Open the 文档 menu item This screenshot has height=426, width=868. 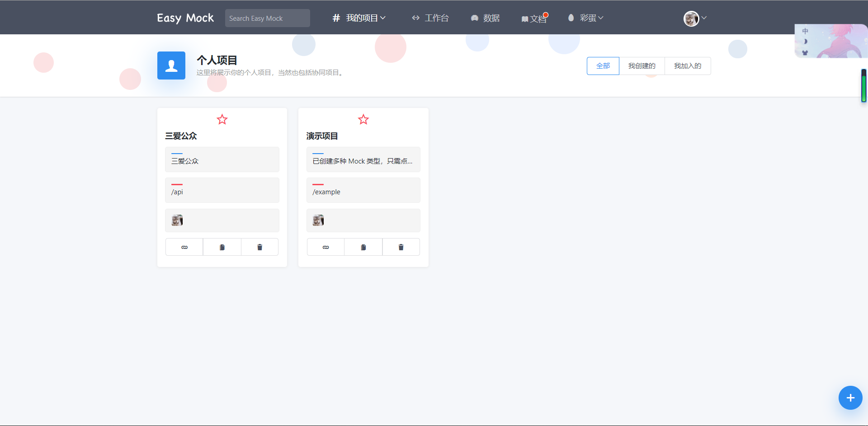coord(534,19)
